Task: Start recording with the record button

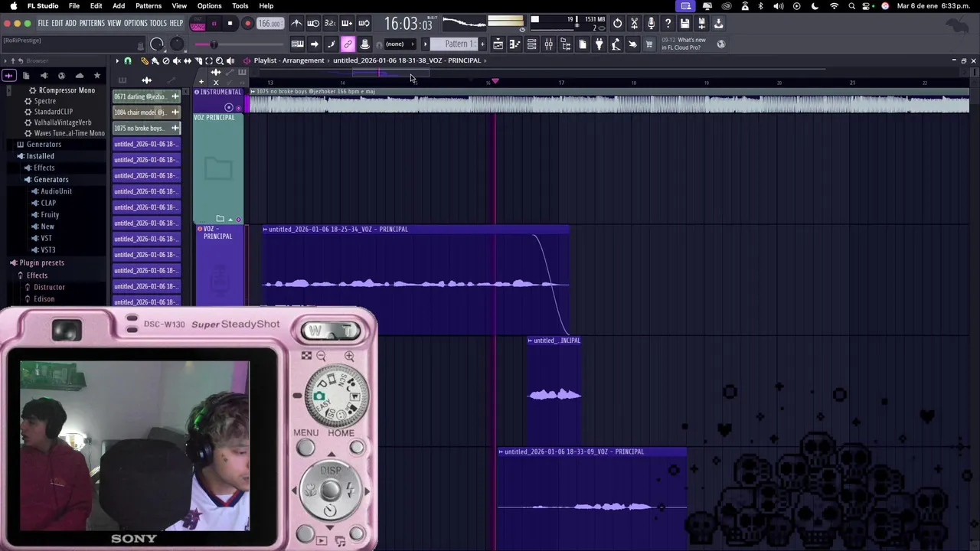Action: [x=247, y=24]
